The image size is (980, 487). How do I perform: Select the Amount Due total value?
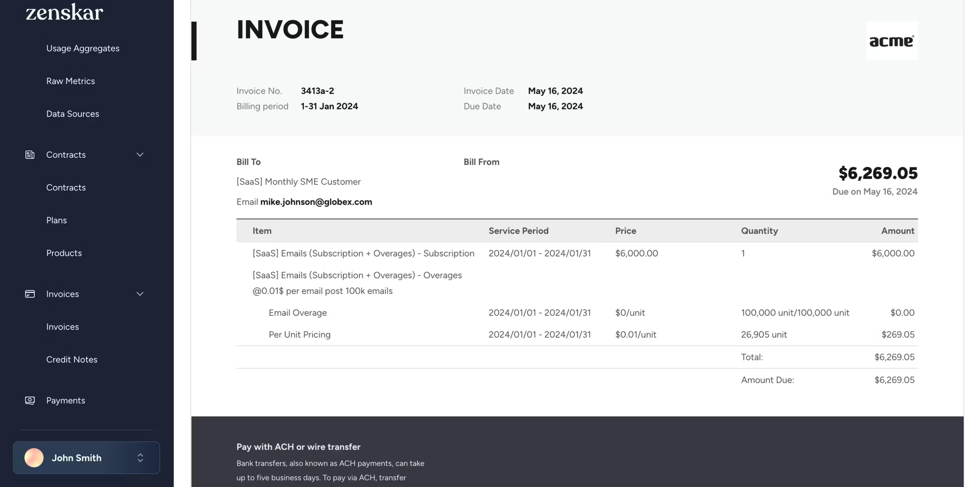[895, 380]
